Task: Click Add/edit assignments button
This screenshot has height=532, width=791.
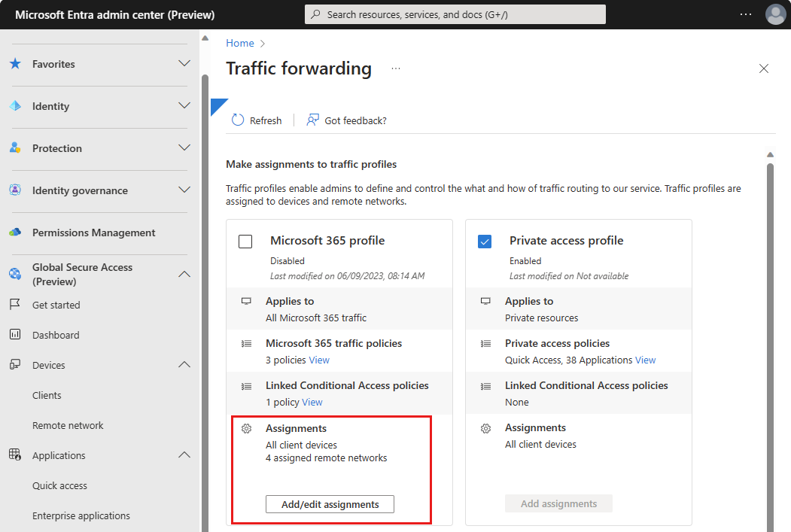Action: click(330, 504)
